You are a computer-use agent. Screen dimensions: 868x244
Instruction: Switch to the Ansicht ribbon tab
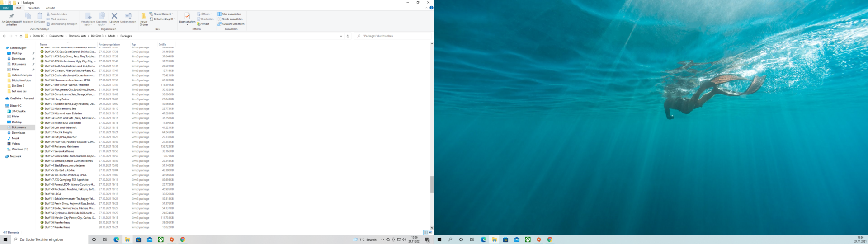tap(50, 8)
